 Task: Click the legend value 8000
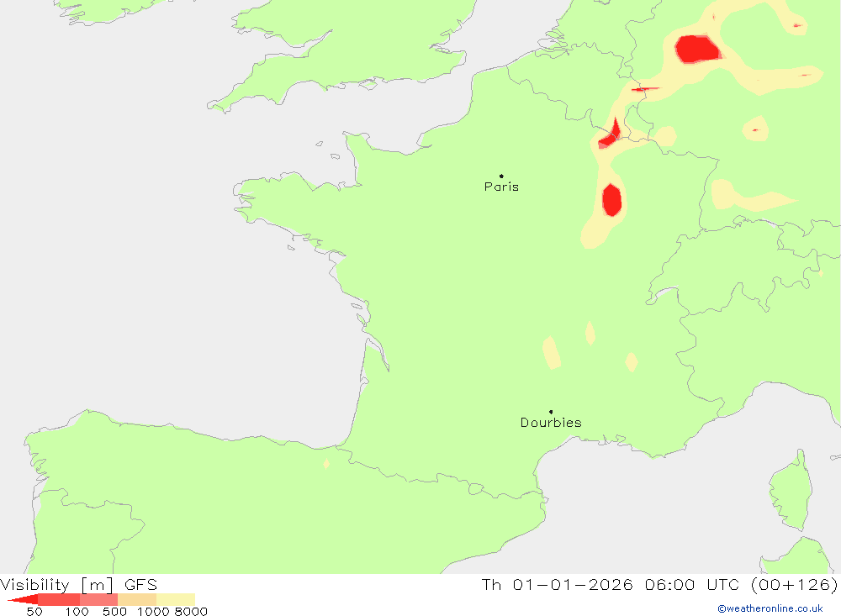(192, 612)
